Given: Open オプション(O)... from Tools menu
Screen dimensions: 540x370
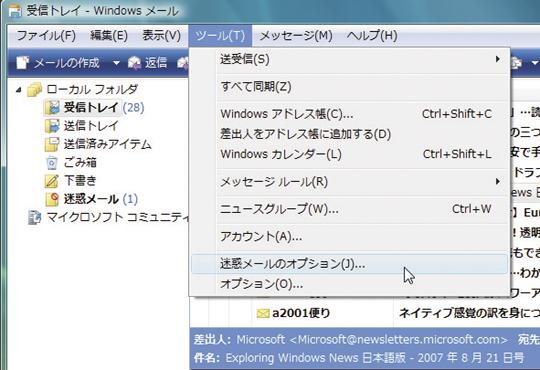Looking at the screenshot, I should point(350,285).
